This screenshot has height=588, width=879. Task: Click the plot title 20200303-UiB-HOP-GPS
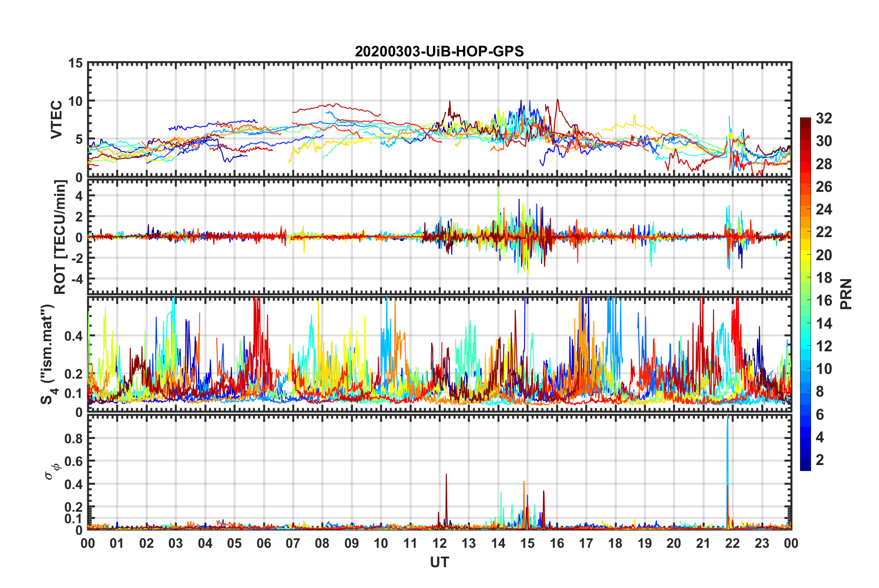pos(439,51)
